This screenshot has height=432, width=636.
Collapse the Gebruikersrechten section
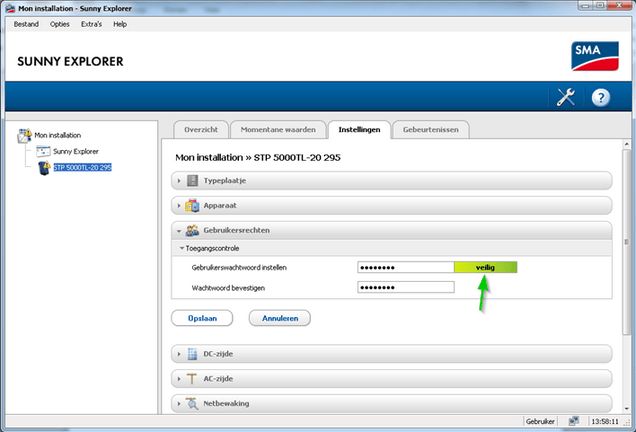(234, 230)
